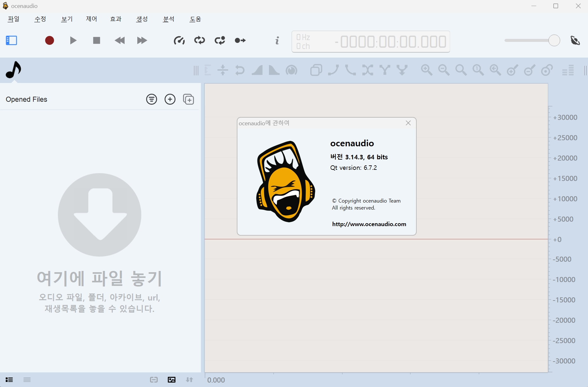The width and height of the screenshot is (588, 387).
Task: Select detailed list view in bottom bar
Action: (9, 380)
